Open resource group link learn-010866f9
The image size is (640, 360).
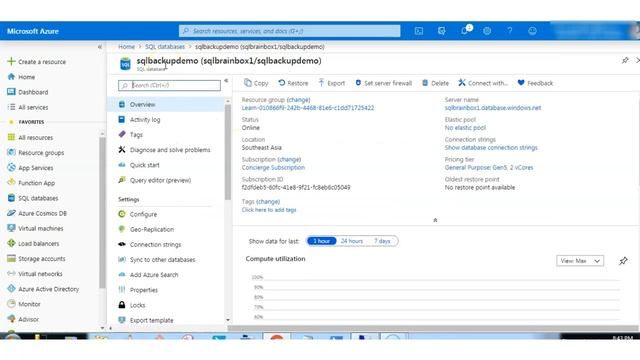tap(308, 108)
